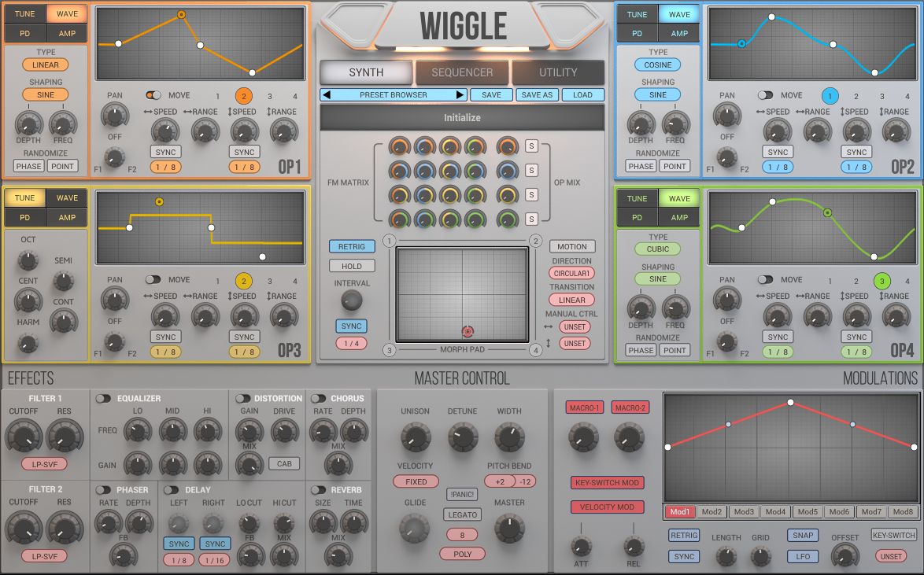
Task: Select OP4 waveform slot 3
Action: click(x=882, y=281)
